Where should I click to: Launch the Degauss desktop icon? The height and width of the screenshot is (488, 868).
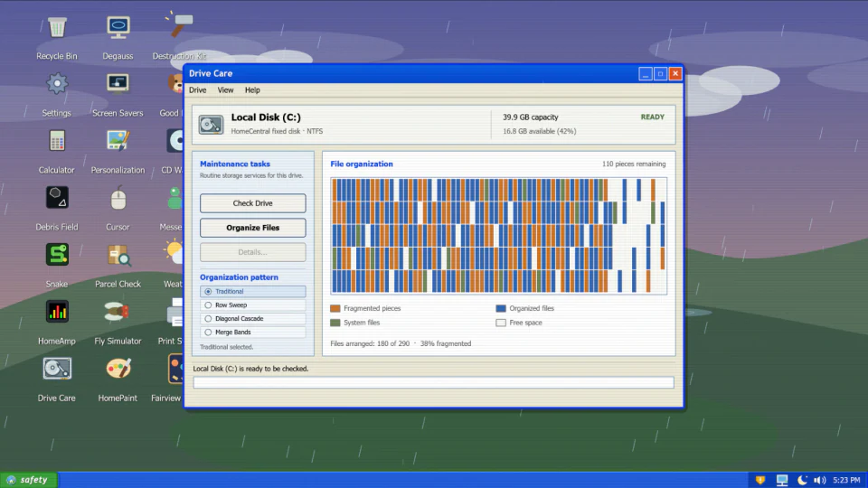(x=118, y=26)
